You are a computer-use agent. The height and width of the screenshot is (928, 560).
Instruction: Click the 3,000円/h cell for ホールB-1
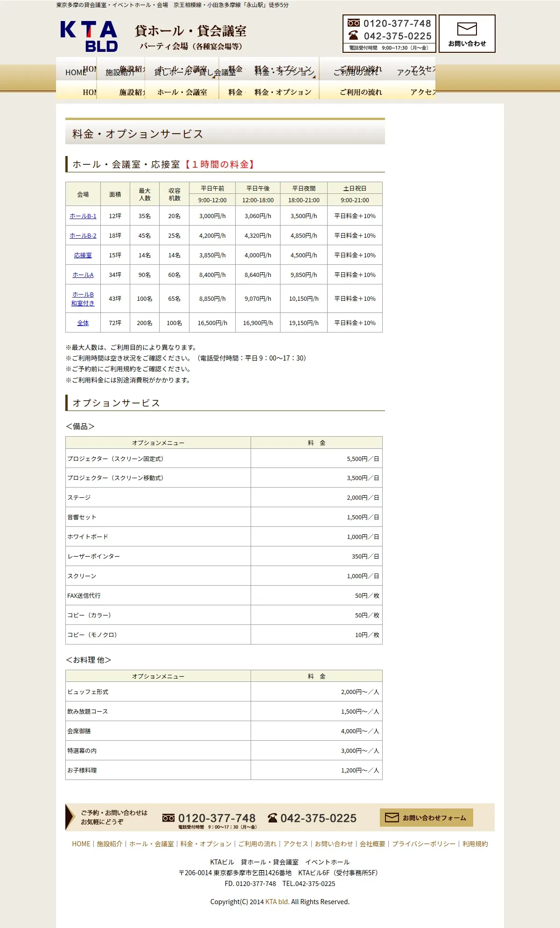point(212,216)
